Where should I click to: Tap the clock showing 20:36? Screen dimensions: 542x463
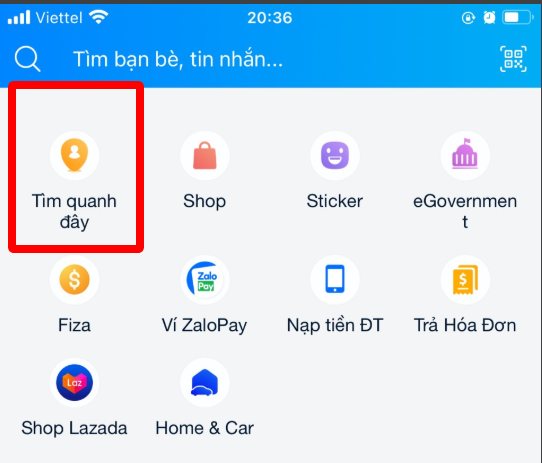270,18
